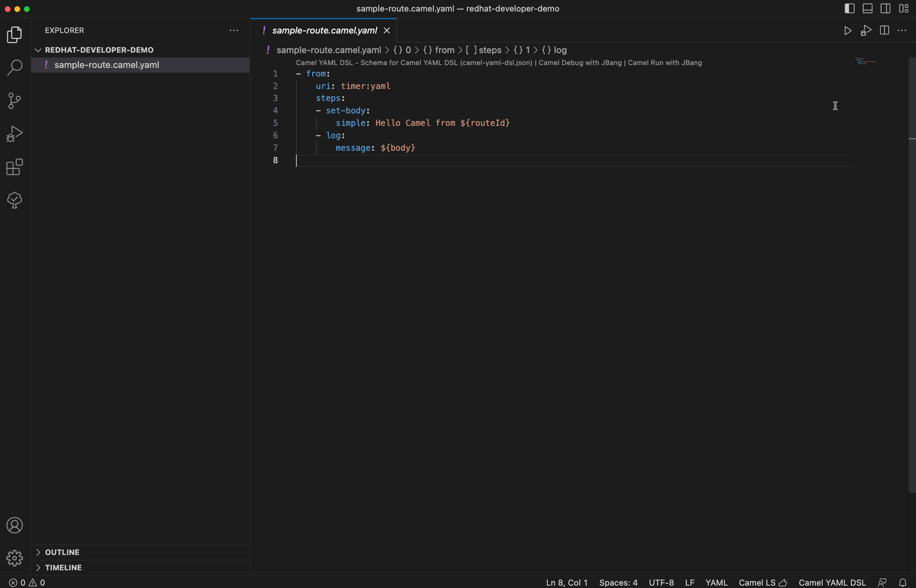Viewport: 916px width, 588px height.
Task: Change language mode YAML
Action: (716, 582)
